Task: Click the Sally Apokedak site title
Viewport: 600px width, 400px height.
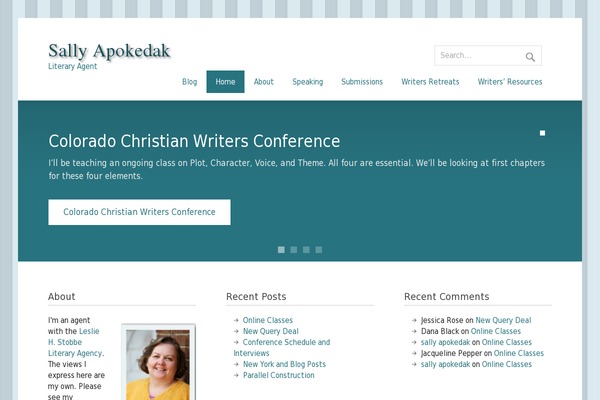Action: [109, 51]
